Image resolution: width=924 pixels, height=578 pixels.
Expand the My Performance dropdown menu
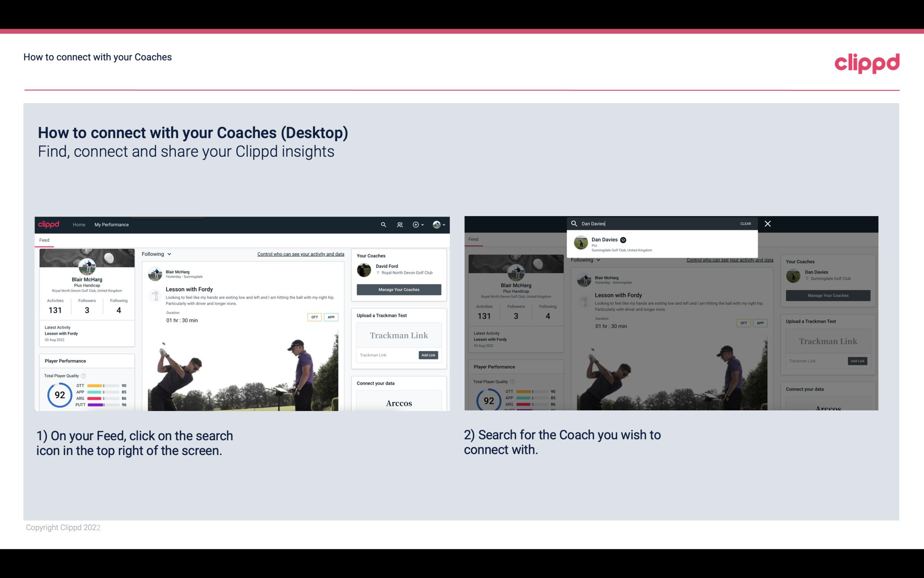tap(112, 224)
